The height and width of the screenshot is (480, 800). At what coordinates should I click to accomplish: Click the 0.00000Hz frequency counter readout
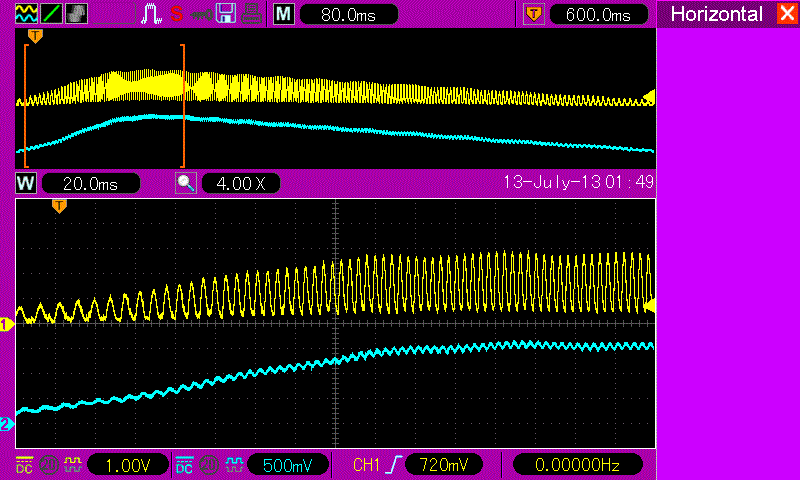(x=577, y=465)
